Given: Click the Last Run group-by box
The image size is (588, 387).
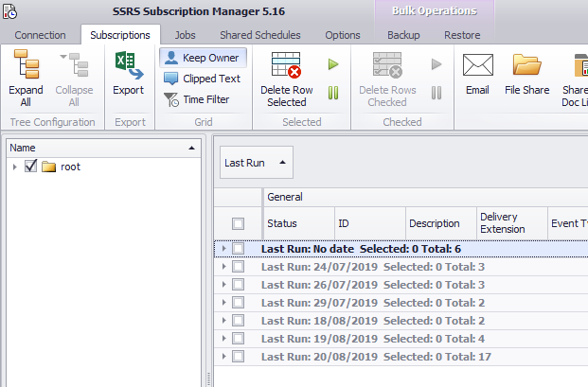Looking at the screenshot, I should (256, 163).
